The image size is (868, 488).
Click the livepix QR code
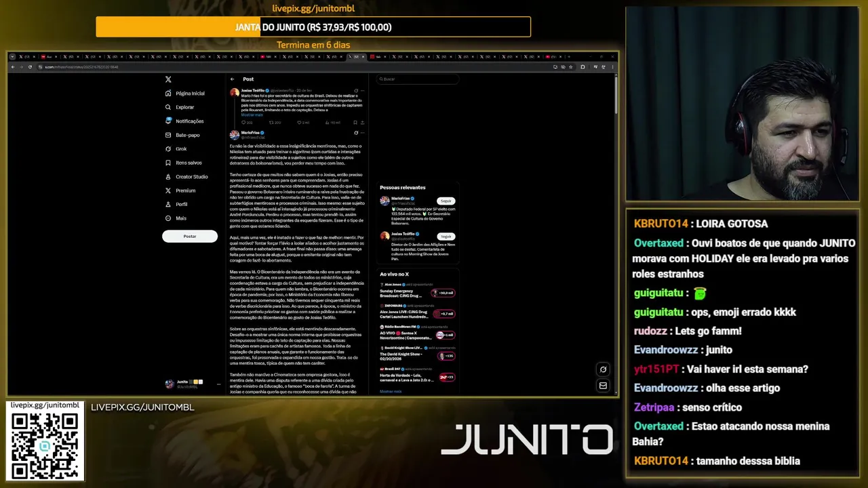click(x=45, y=445)
